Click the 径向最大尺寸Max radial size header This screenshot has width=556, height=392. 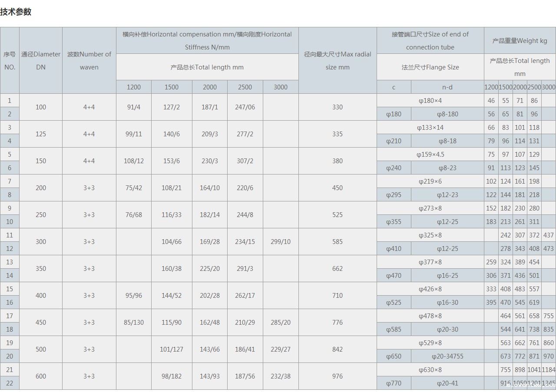338,61
